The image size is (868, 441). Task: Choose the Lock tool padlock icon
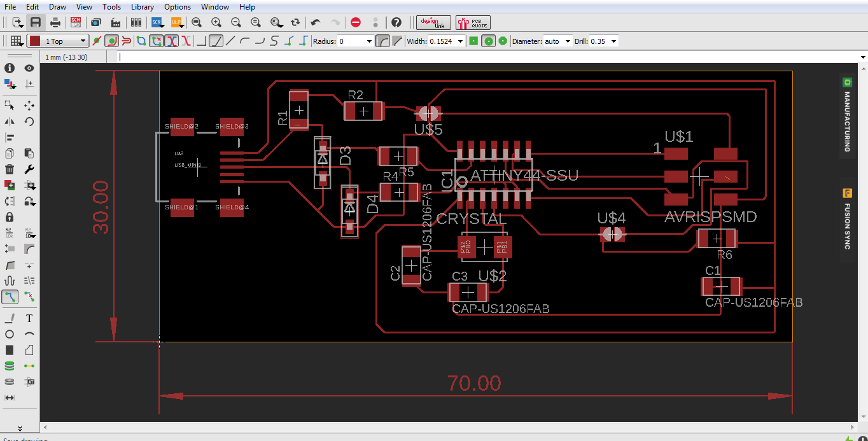point(10,217)
